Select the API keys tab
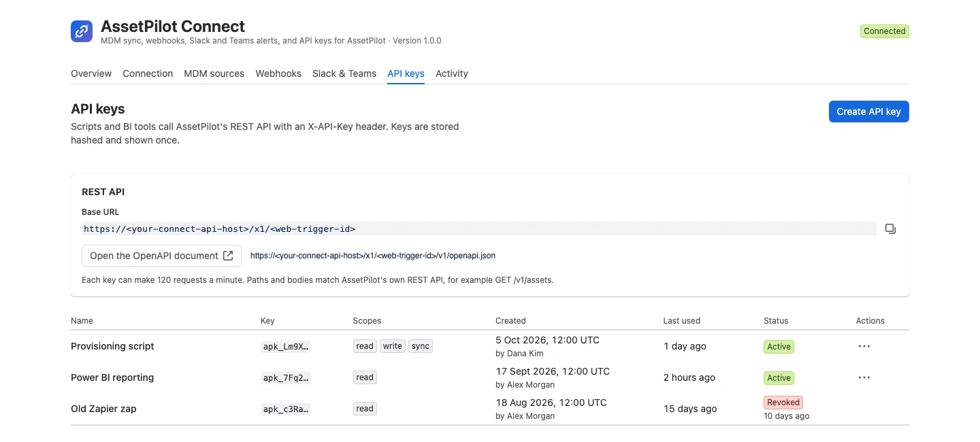Image resolution: width=980 pixels, height=442 pixels. pos(406,73)
